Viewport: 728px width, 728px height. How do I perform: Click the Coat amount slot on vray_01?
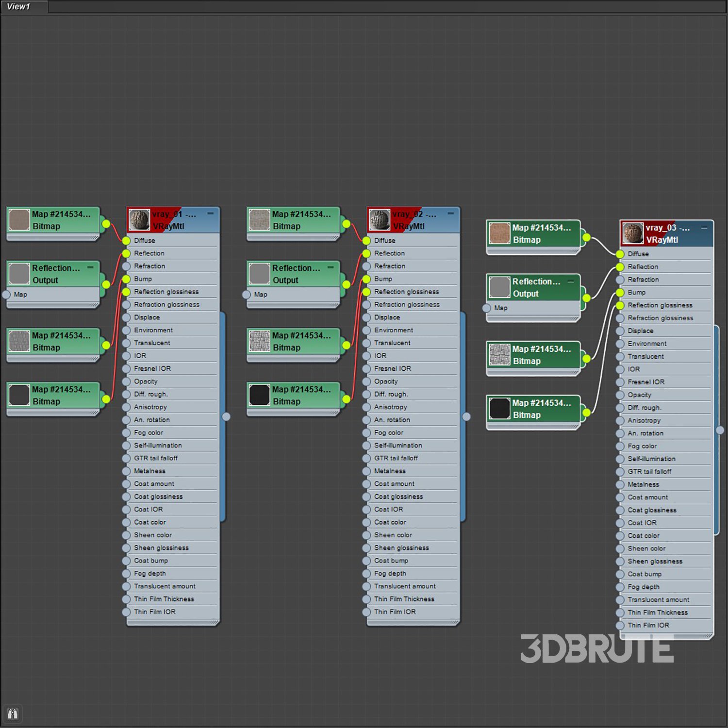154,484
